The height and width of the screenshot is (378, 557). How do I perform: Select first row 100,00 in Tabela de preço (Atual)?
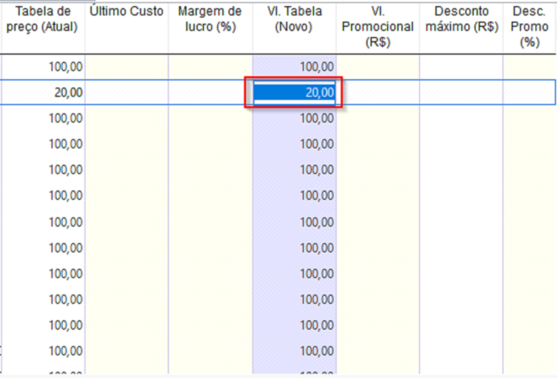(x=42, y=67)
